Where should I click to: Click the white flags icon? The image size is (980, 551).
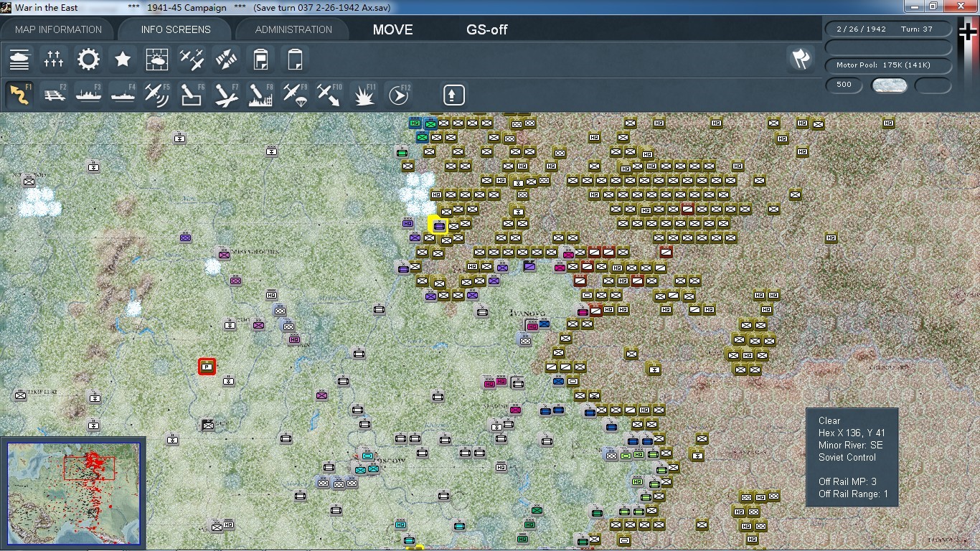click(801, 59)
